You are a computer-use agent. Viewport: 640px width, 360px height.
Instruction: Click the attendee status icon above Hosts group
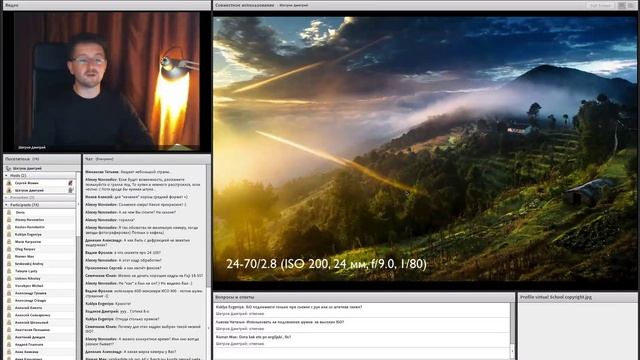click(8, 168)
